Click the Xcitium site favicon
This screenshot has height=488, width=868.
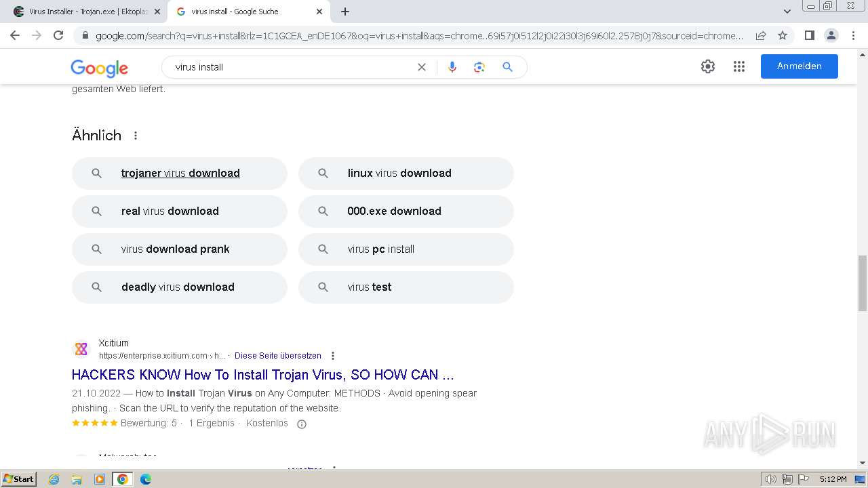click(81, 349)
